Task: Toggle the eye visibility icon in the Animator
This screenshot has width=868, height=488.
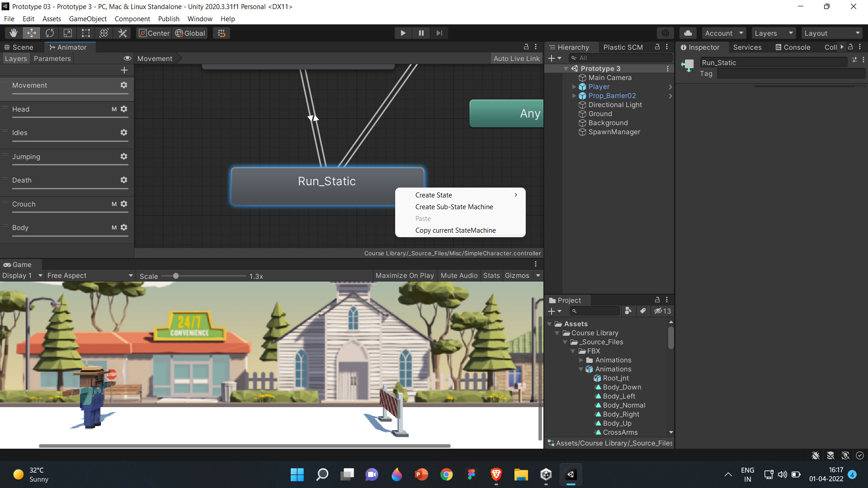Action: [127, 58]
